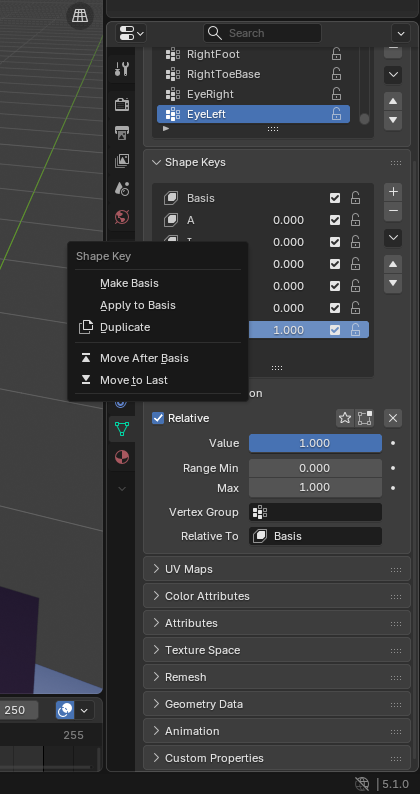Toggle lock on RightFoot vertex group

tap(336, 54)
